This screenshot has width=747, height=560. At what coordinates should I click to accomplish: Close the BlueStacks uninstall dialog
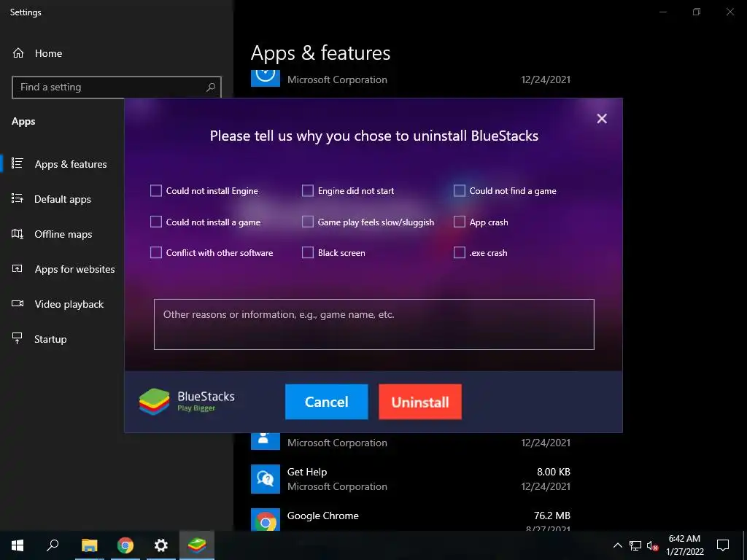602,119
